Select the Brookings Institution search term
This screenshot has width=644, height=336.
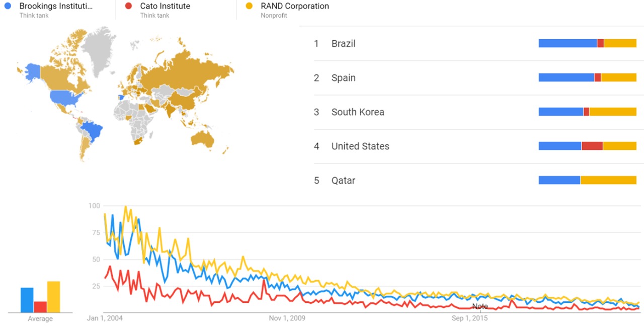(56, 7)
